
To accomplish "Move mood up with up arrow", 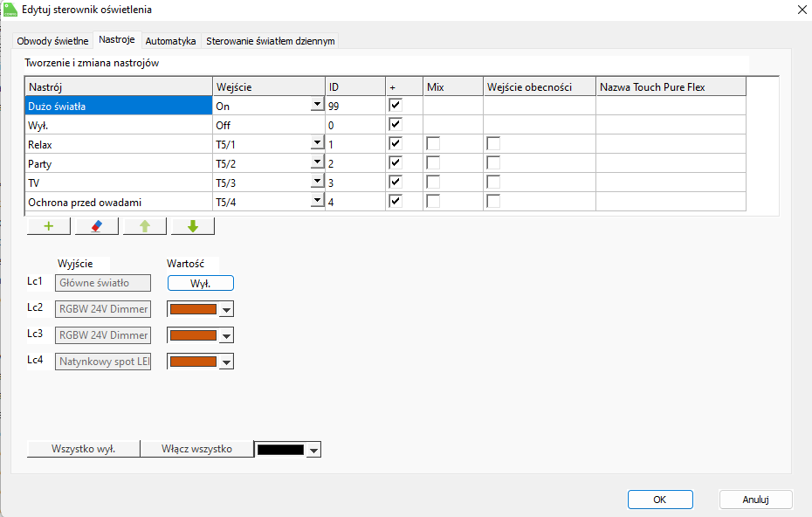I will [145, 226].
